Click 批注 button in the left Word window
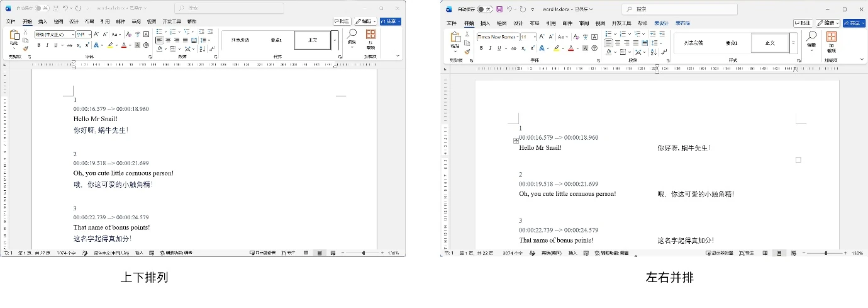The height and width of the screenshot is (308, 868). 342,21
